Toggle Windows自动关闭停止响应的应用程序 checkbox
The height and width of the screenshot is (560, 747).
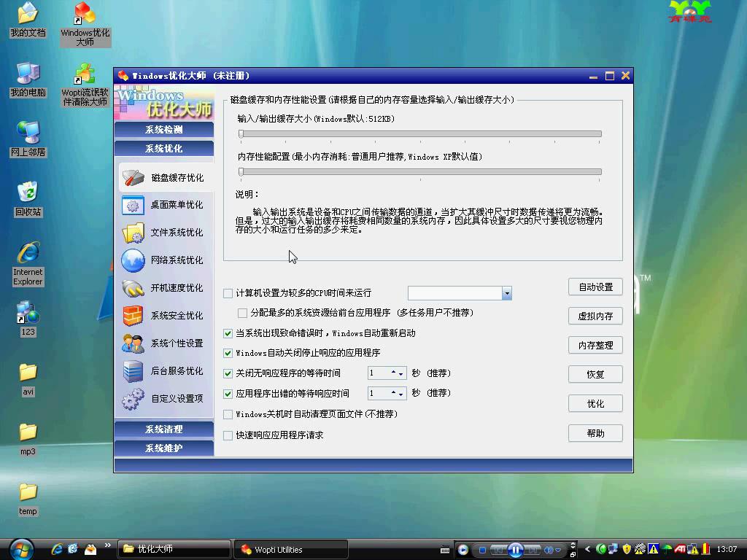click(x=228, y=354)
